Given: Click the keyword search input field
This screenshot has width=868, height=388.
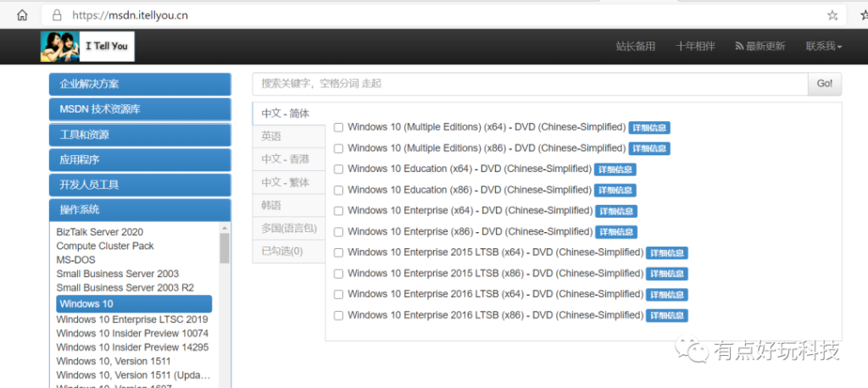Looking at the screenshot, I should pos(531,84).
